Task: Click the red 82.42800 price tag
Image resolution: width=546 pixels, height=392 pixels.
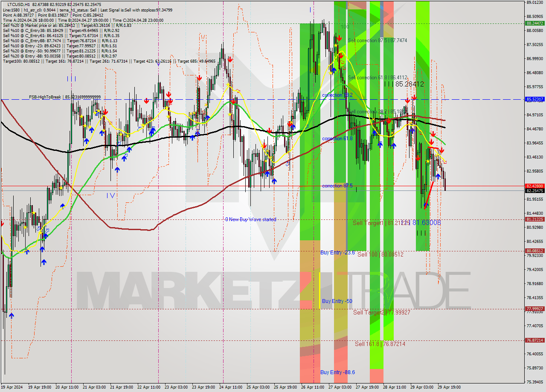Action: pyautogui.click(x=534, y=186)
